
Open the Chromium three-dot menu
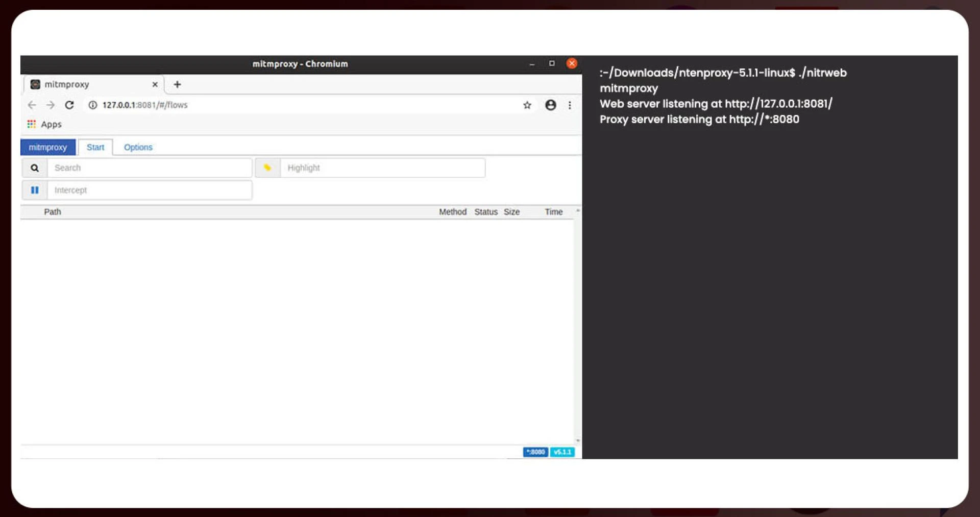[x=570, y=105]
